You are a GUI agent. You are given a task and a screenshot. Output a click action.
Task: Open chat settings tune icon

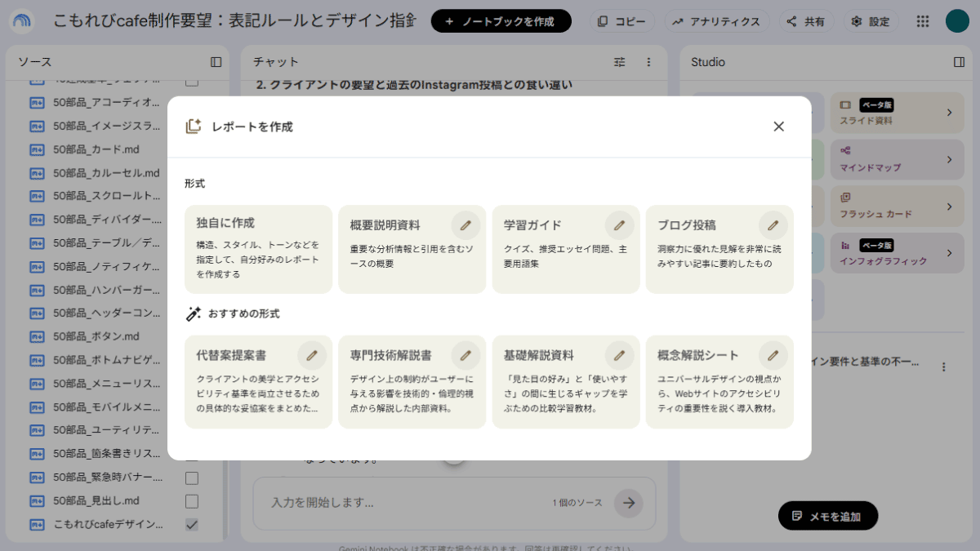tap(620, 62)
